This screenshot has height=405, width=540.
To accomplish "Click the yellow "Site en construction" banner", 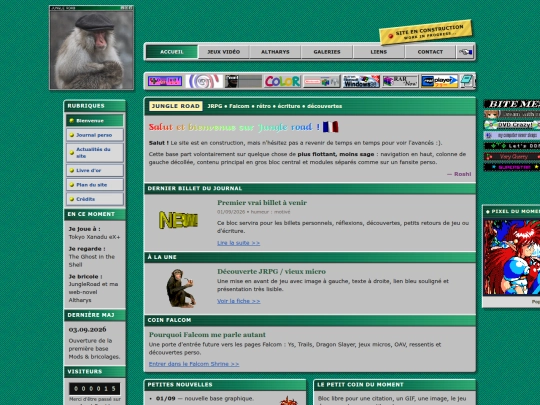I will pos(426,32).
